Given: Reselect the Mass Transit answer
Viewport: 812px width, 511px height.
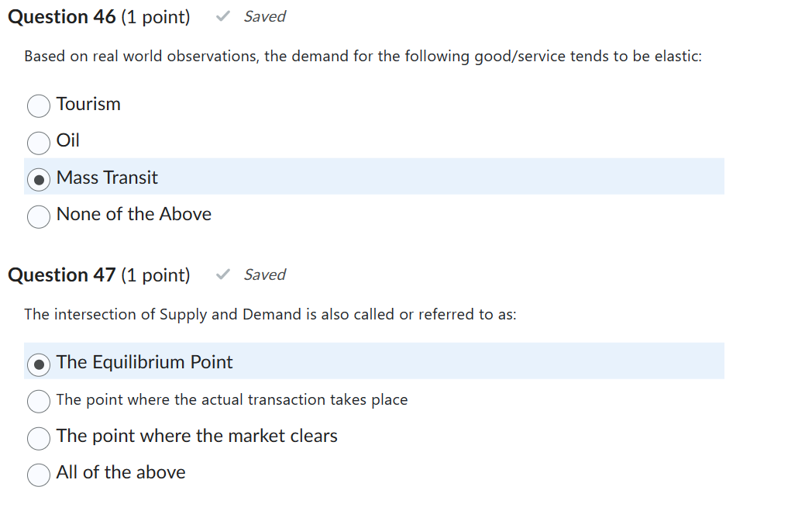Looking at the screenshot, I should pos(38,179).
